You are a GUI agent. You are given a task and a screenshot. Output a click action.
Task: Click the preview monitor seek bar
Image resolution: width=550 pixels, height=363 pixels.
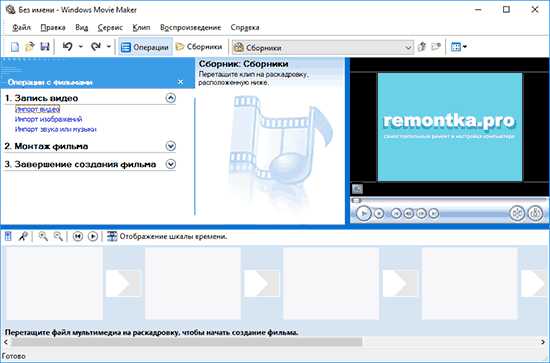[448, 200]
